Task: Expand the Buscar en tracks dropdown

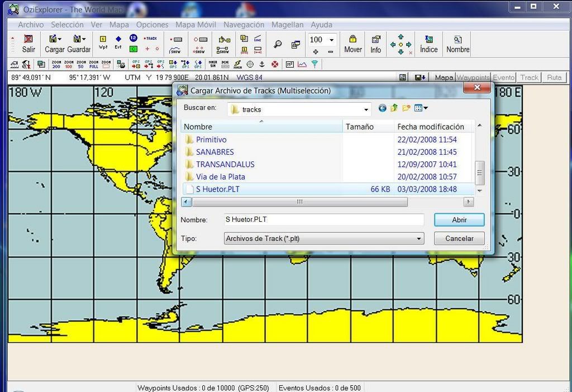Action: (x=366, y=109)
